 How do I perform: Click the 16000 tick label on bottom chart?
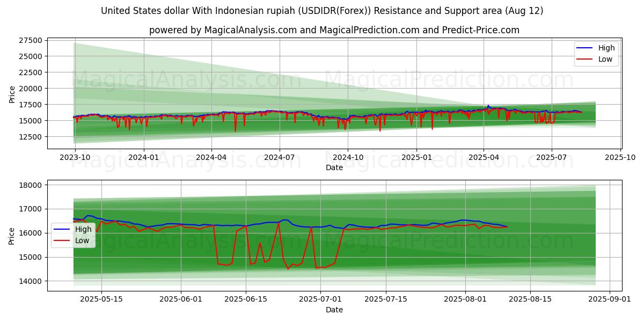tap(31, 233)
